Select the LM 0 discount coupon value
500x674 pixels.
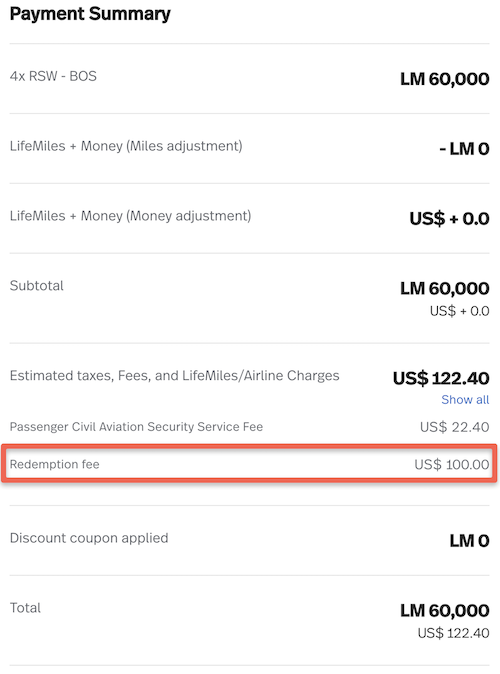[x=469, y=541]
